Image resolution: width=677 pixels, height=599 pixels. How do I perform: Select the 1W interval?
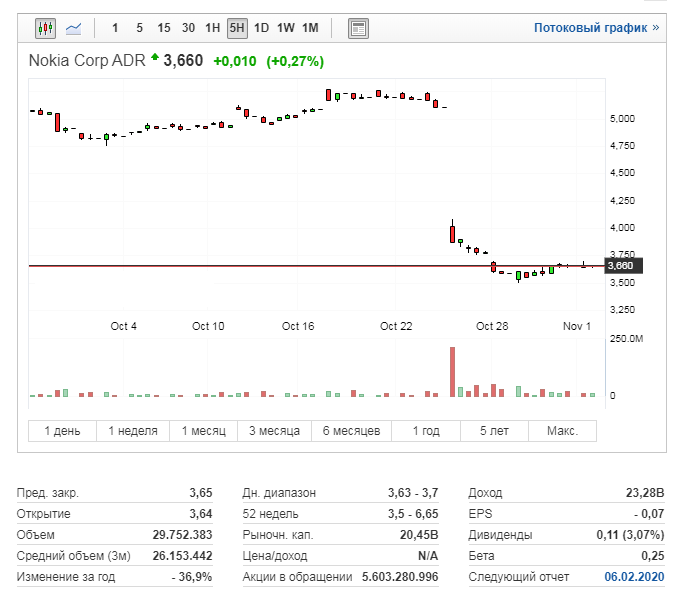[285, 29]
